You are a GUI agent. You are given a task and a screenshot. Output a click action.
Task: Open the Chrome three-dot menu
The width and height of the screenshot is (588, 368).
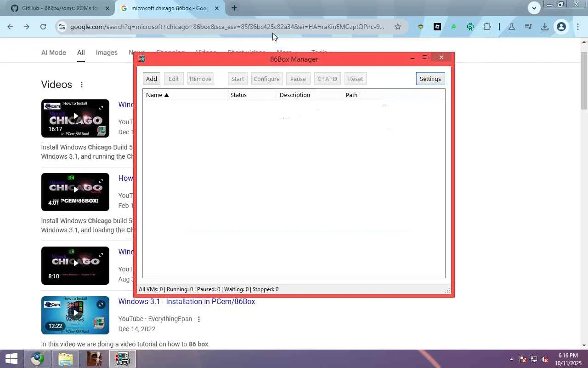[578, 27]
